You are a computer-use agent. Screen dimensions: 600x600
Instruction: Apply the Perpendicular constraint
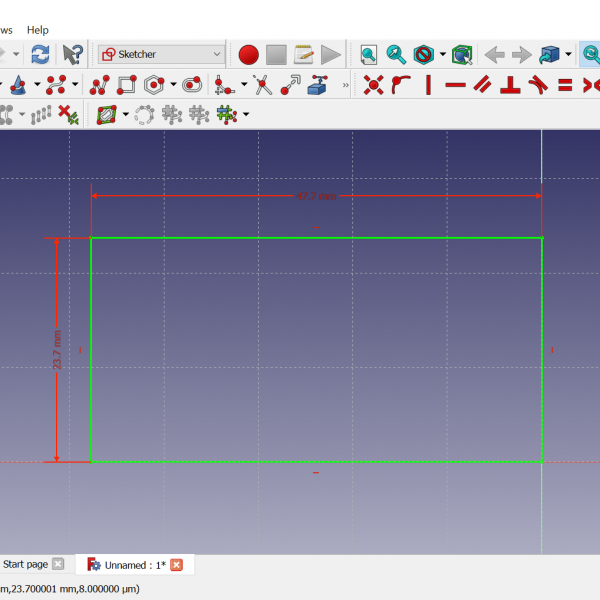(510, 85)
